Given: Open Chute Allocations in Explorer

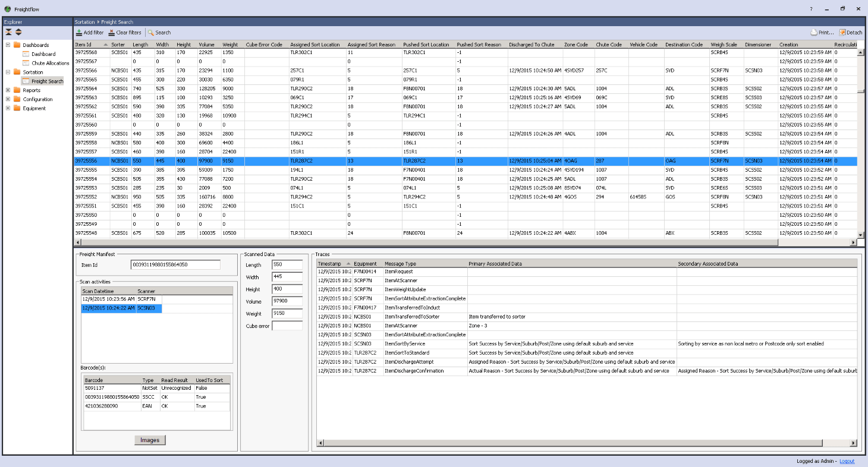Looking at the screenshot, I should pyautogui.click(x=50, y=63).
